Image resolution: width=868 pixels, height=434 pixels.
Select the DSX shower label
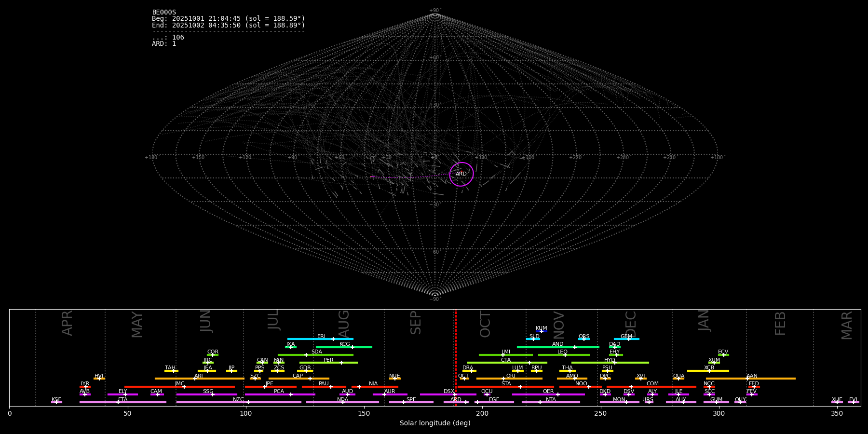[x=449, y=392]
